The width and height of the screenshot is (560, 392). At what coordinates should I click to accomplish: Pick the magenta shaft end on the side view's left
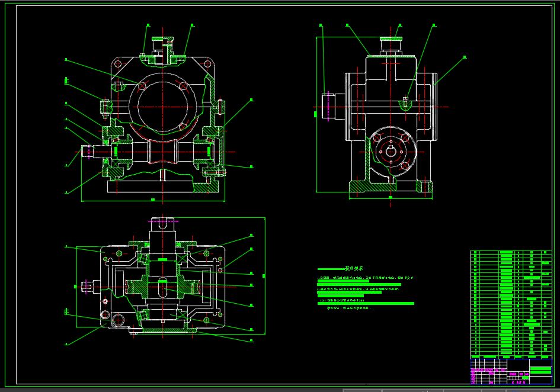click(x=328, y=106)
